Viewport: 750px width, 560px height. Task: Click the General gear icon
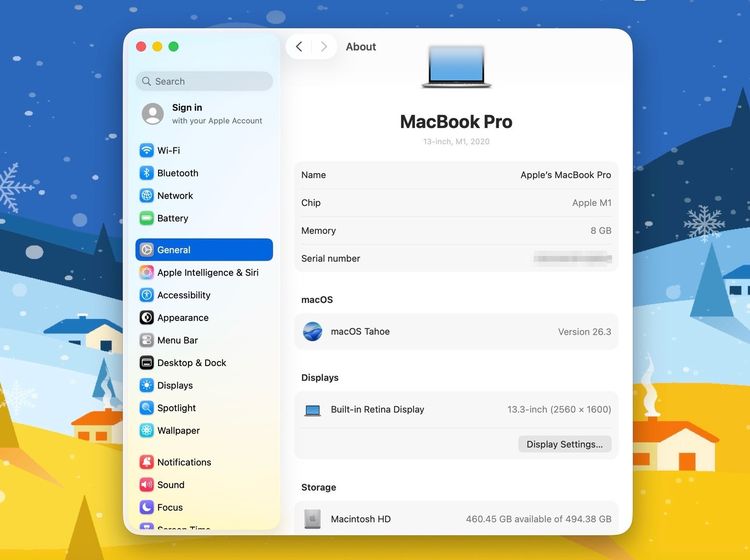click(x=146, y=250)
